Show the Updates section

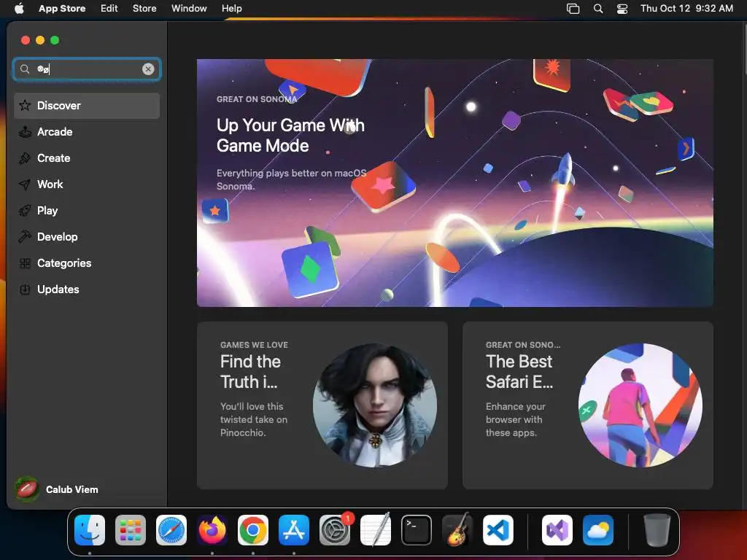87,289
